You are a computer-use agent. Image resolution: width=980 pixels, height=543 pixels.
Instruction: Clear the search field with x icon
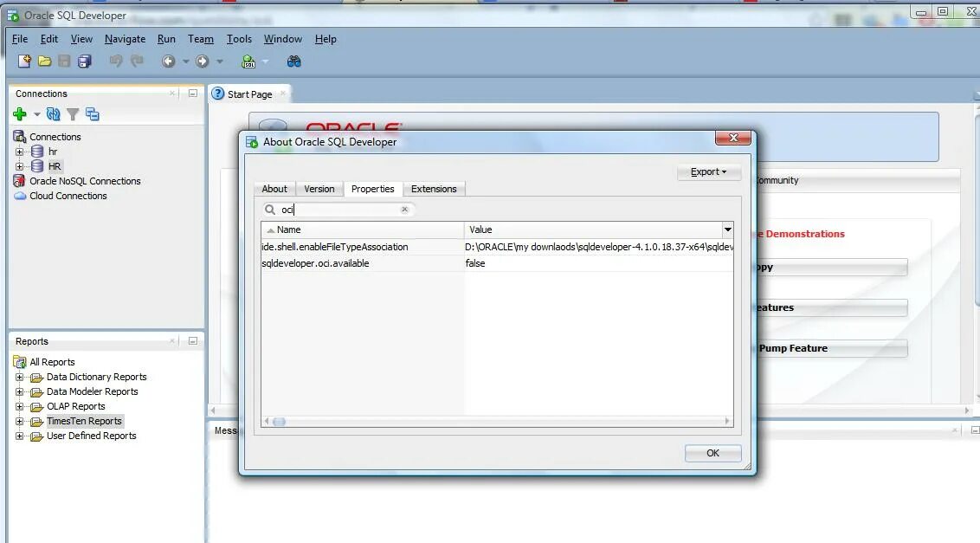pyautogui.click(x=404, y=210)
